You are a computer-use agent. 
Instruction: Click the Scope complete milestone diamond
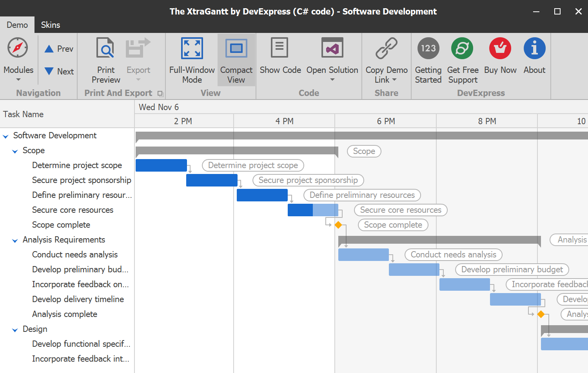tap(338, 225)
